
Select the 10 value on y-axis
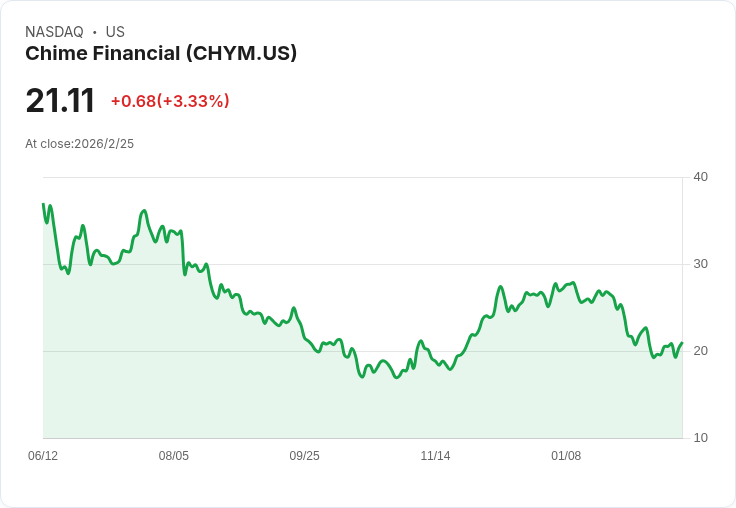(x=700, y=438)
